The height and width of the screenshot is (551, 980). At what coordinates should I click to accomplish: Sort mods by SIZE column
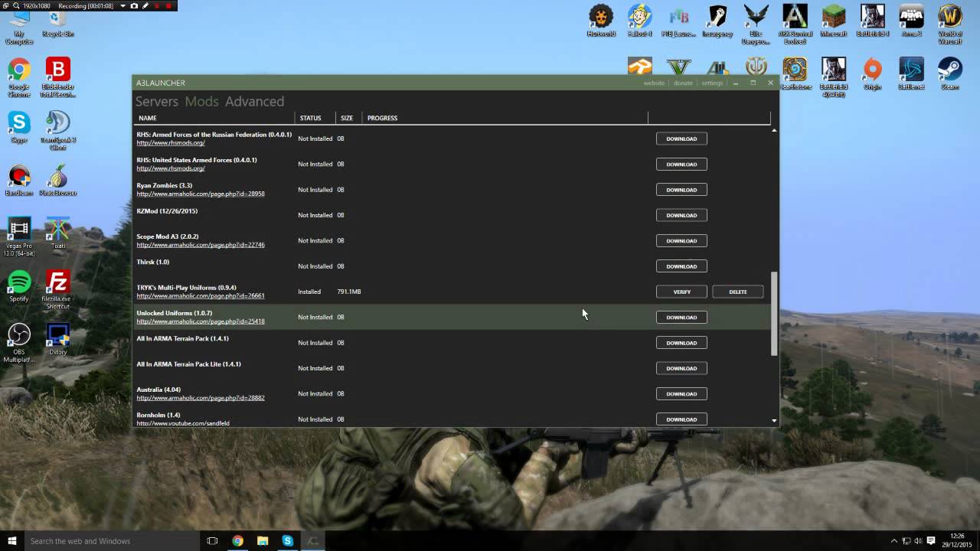348,118
